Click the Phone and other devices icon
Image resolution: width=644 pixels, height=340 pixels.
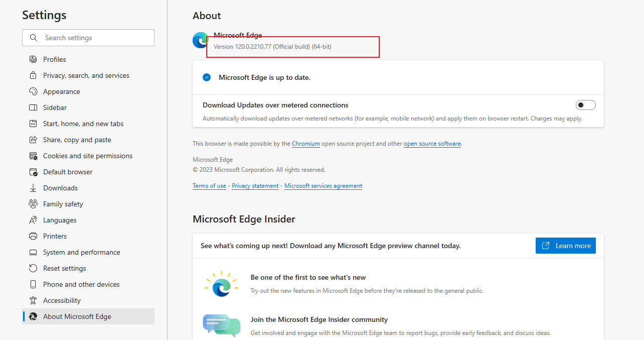33,284
